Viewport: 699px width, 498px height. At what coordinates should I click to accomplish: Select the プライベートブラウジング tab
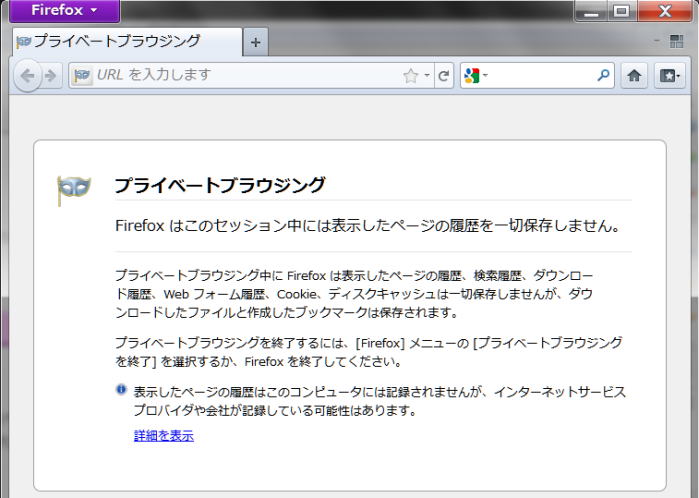pos(127,42)
